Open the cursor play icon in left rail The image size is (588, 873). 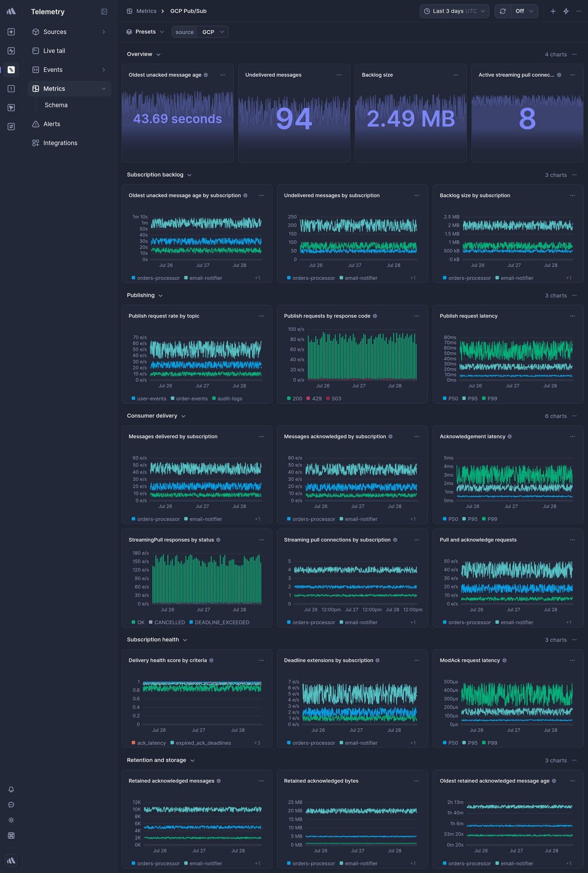(x=11, y=108)
